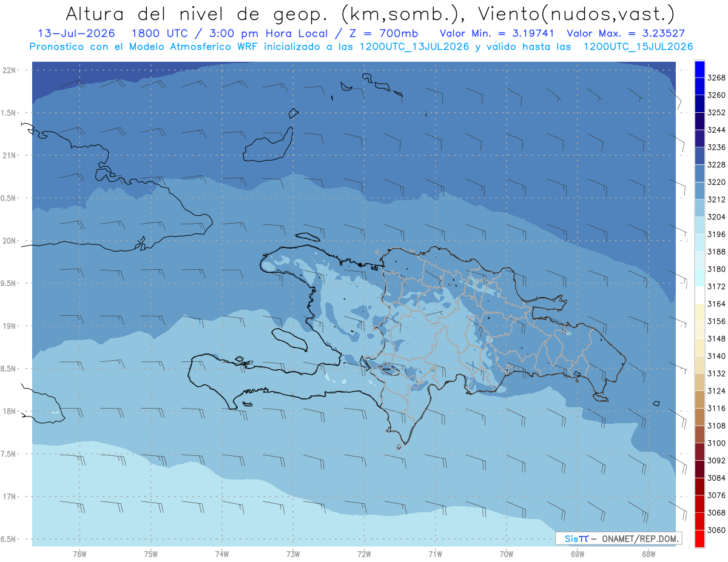Viewport: 728px width, 562px height.
Task: Click the '20N' latitude axis label
Action: 10,241
